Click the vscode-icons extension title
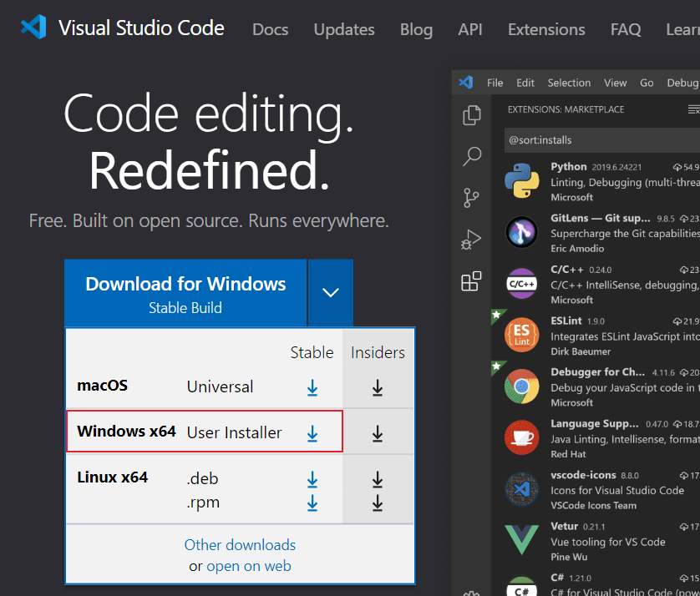 coord(583,475)
